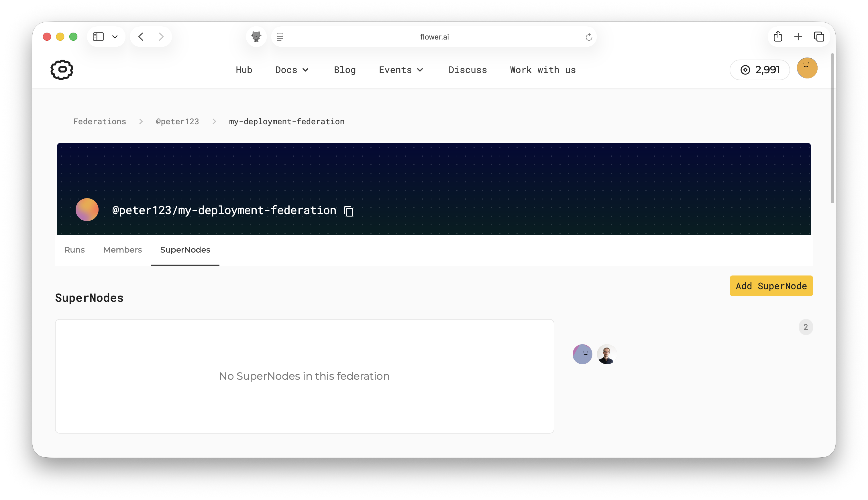The image size is (868, 500).
Task: Show the tab overview icon
Action: click(819, 36)
